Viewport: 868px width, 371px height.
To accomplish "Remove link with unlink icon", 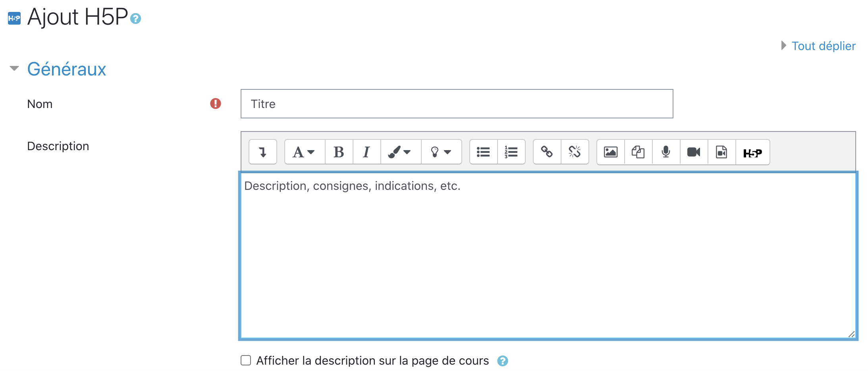I will click(x=575, y=152).
